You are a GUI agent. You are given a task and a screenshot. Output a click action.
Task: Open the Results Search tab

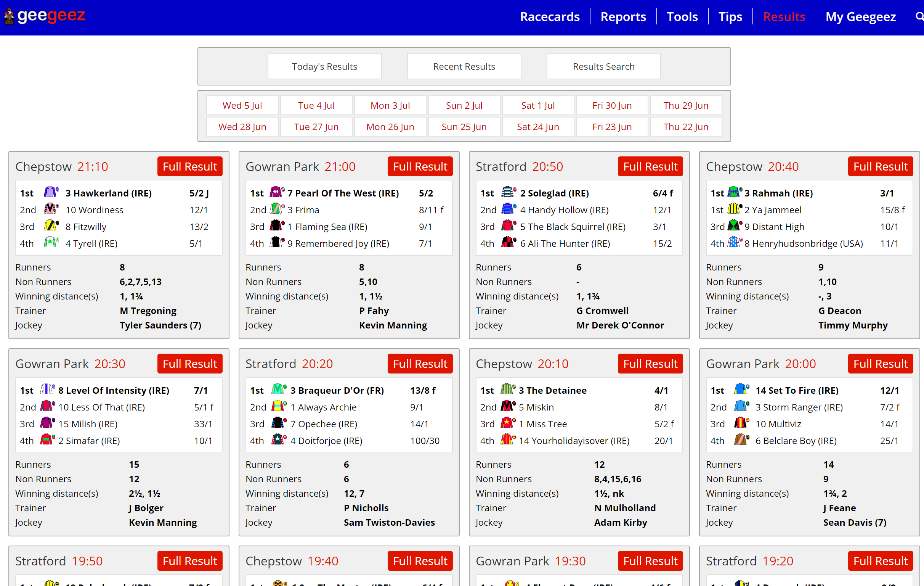(603, 66)
